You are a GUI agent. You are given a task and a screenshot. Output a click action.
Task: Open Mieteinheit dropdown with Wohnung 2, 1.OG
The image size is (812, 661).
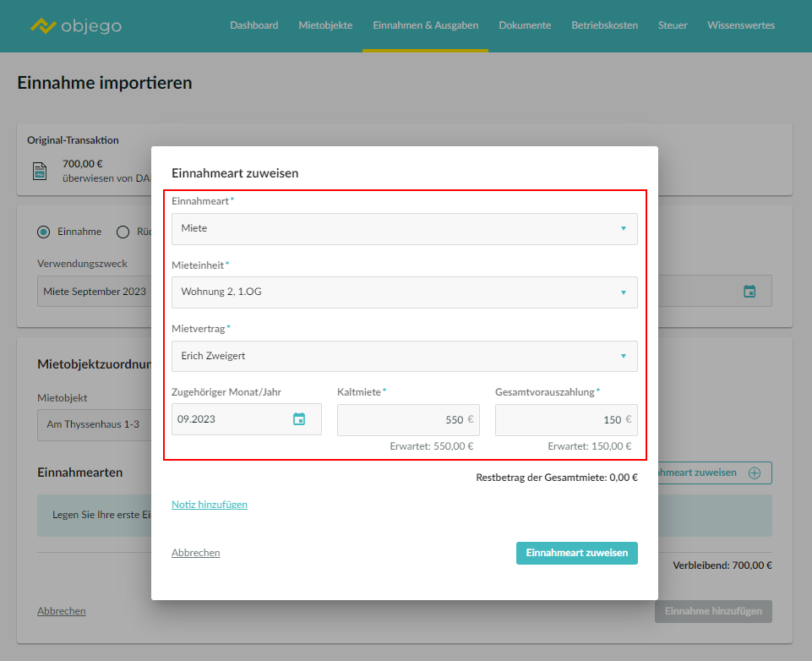coord(404,292)
